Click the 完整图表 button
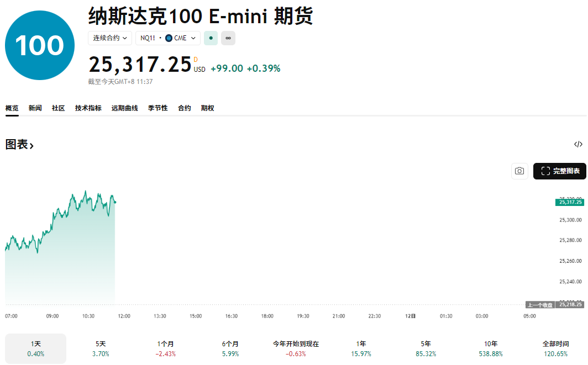 (560, 171)
